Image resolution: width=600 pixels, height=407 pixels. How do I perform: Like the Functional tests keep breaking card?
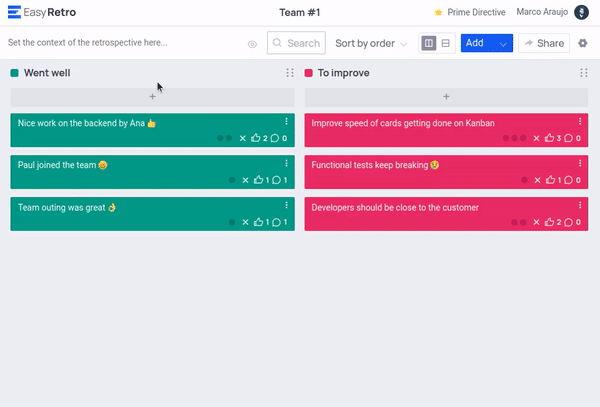(x=550, y=180)
